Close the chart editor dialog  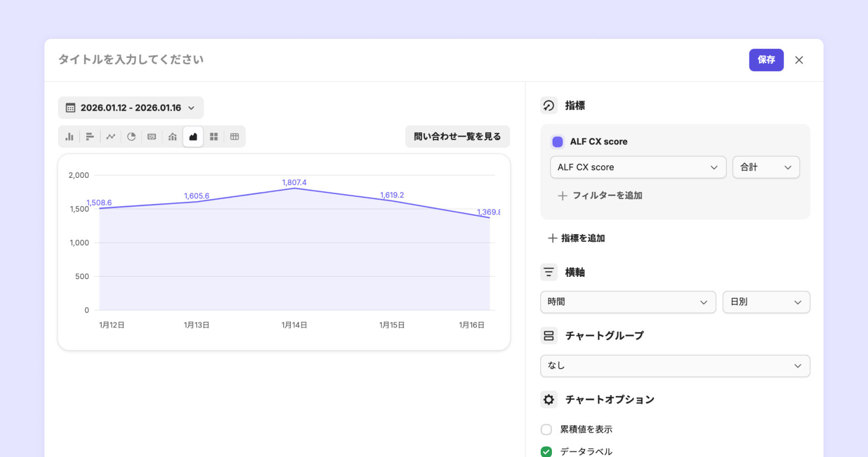(799, 60)
